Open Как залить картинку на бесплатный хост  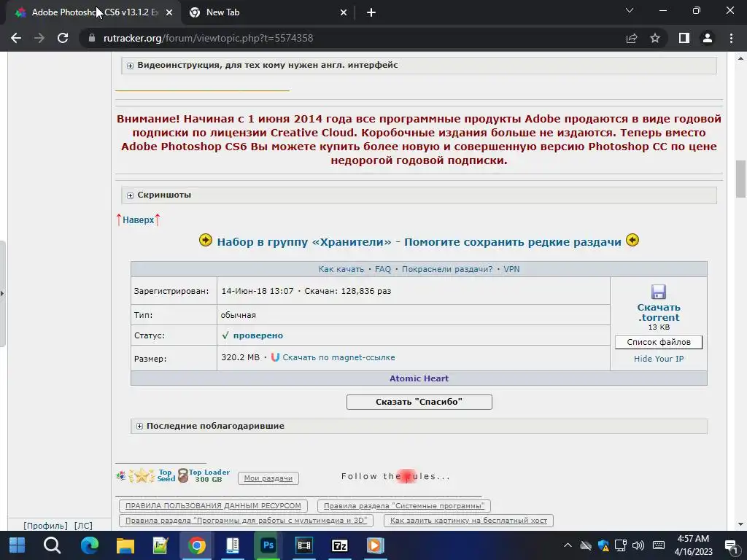pos(468,521)
